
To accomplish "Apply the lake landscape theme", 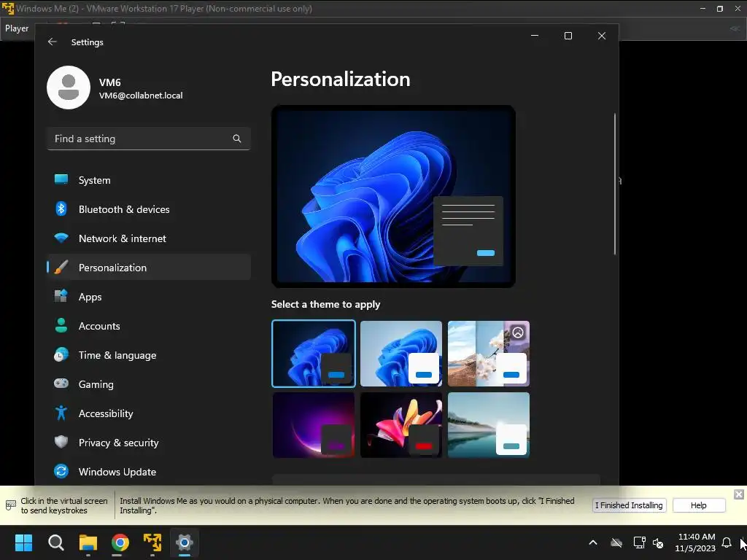I will [488, 425].
